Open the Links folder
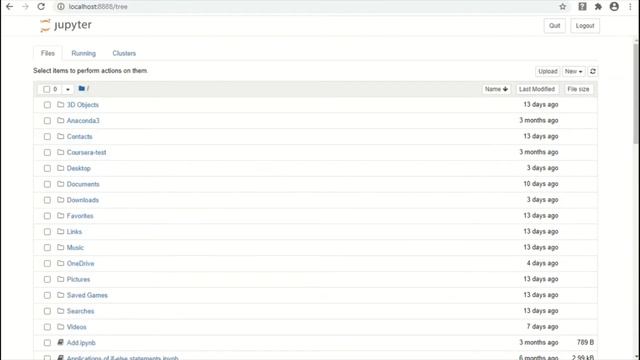640x360 pixels. tap(74, 232)
